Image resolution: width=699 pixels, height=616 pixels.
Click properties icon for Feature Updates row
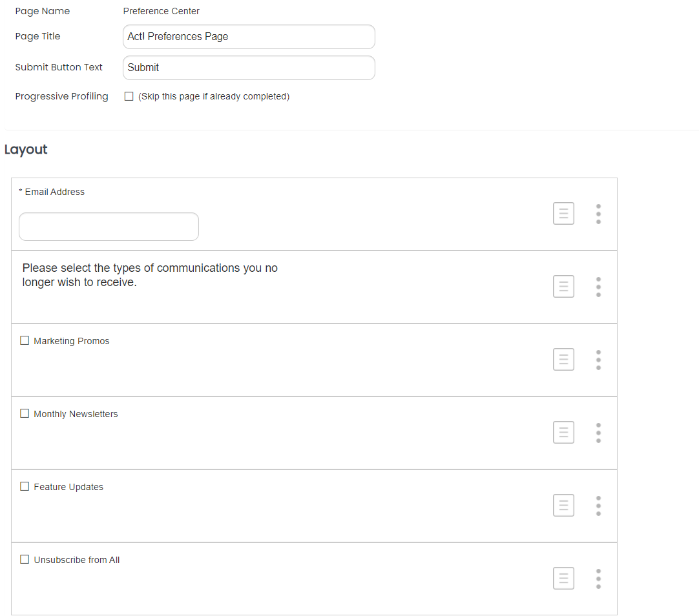[563, 506]
